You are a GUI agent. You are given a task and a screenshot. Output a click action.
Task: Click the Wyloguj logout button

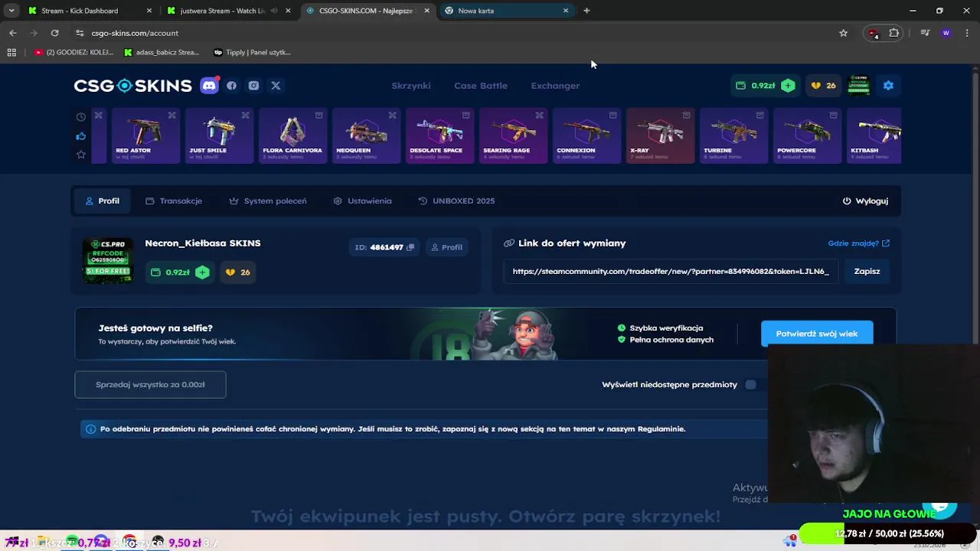click(865, 201)
